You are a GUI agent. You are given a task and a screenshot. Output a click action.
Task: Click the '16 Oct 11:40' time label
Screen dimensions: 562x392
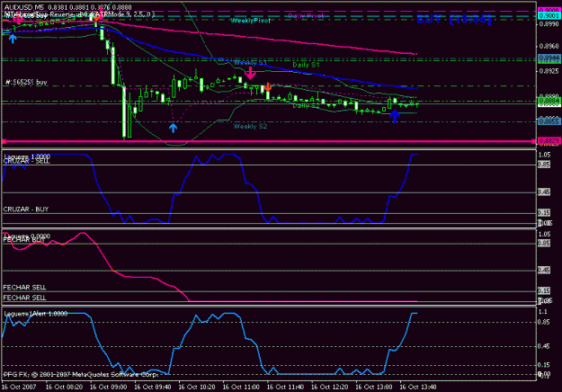pos(285,387)
